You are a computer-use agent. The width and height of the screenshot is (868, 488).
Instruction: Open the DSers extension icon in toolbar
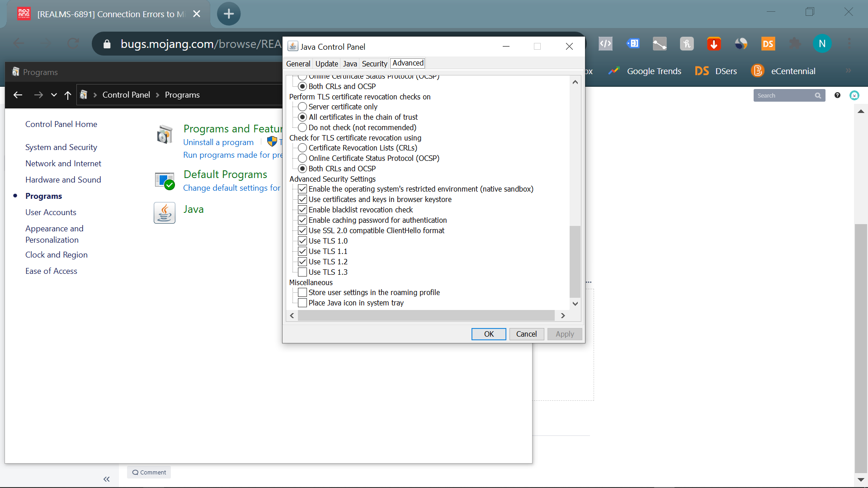click(768, 44)
